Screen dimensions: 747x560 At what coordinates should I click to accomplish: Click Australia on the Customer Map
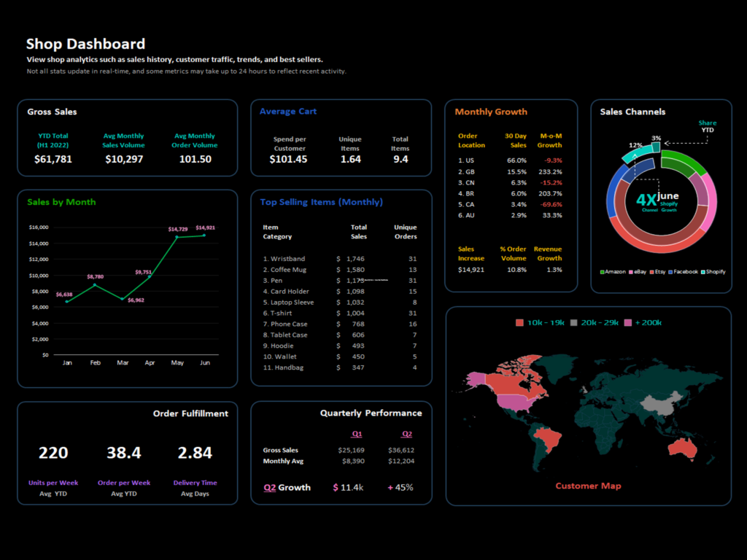[x=683, y=448]
